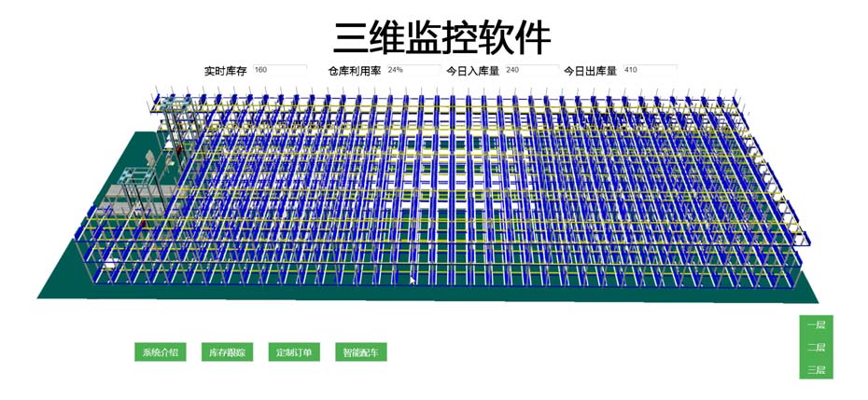Screen dimensions: 868x400
Task: Click the 三维监控软件 page title
Action: [441, 38]
